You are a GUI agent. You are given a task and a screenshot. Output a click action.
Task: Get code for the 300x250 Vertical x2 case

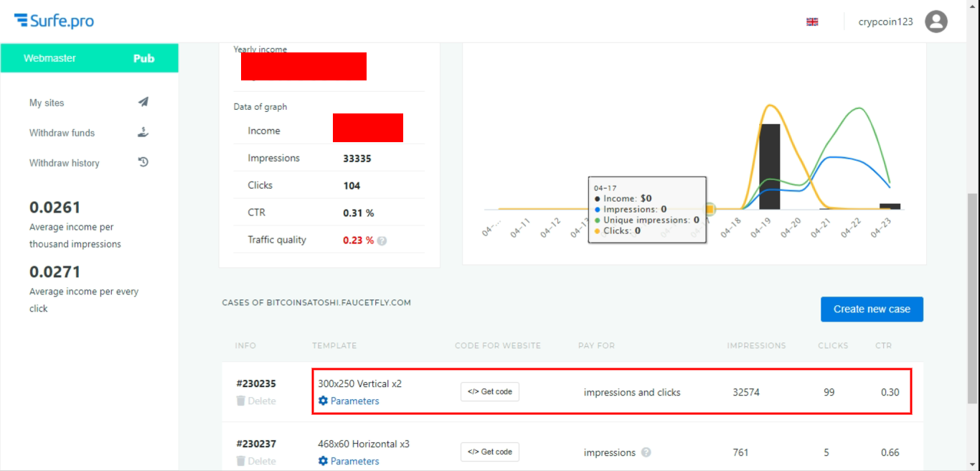coord(490,391)
